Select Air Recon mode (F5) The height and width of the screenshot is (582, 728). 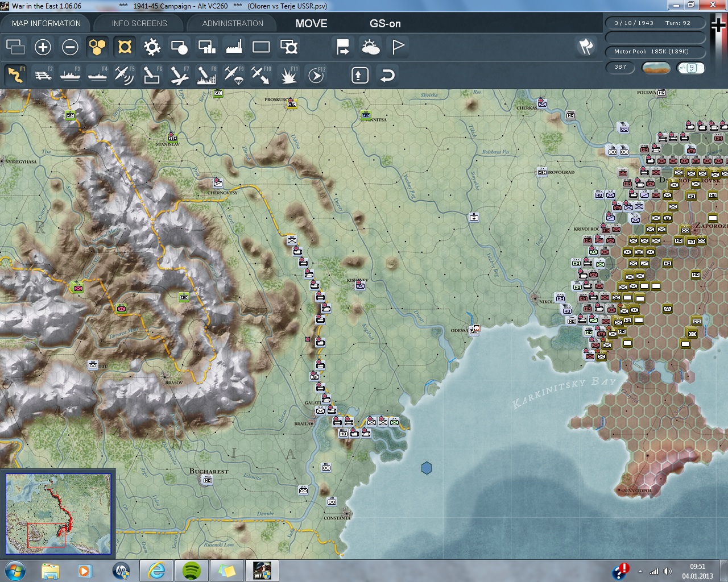[125, 75]
